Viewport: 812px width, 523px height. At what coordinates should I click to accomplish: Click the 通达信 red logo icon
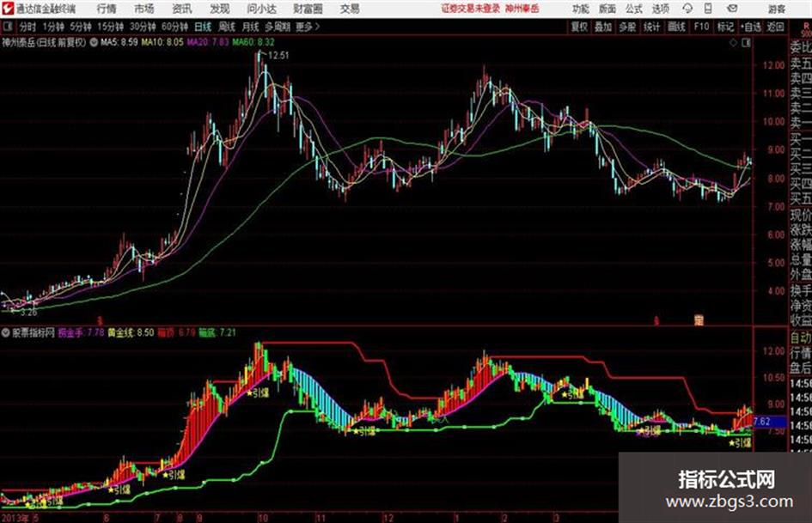[8, 9]
